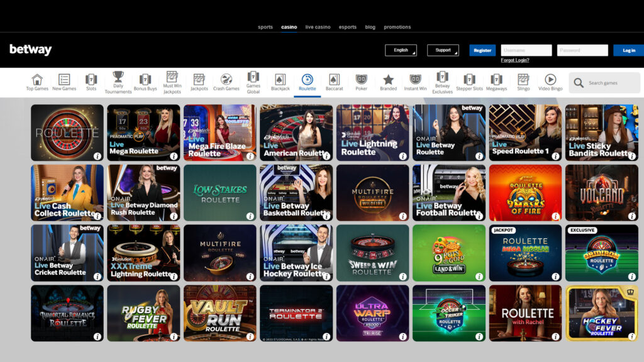Click the Search games field
The width and height of the screenshot is (644, 362).
[604, 83]
